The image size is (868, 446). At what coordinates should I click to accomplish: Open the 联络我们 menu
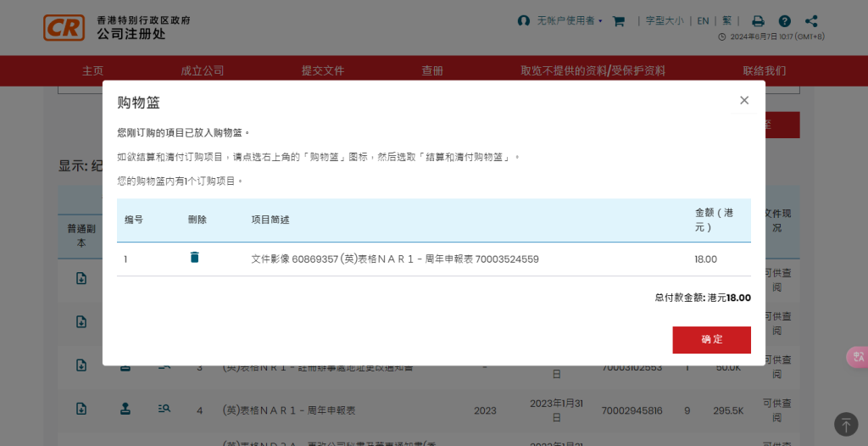764,70
